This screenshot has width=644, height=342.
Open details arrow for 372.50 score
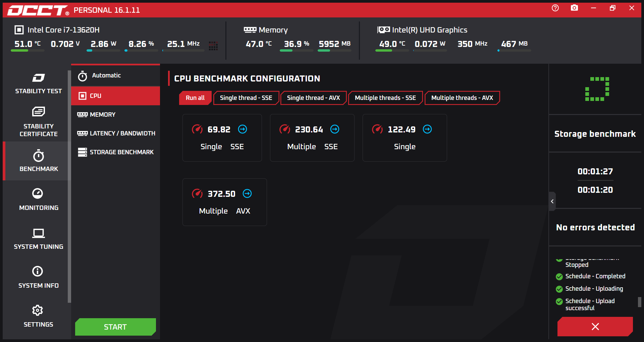click(247, 193)
